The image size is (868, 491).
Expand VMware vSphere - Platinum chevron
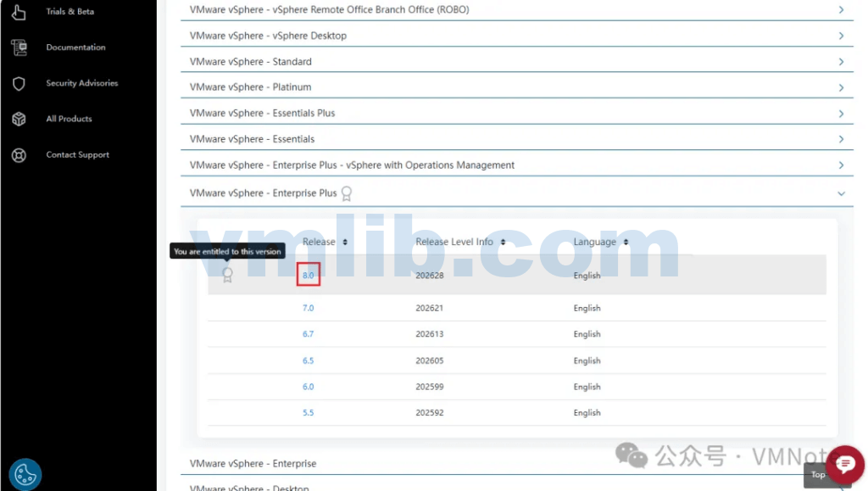pyautogui.click(x=841, y=87)
